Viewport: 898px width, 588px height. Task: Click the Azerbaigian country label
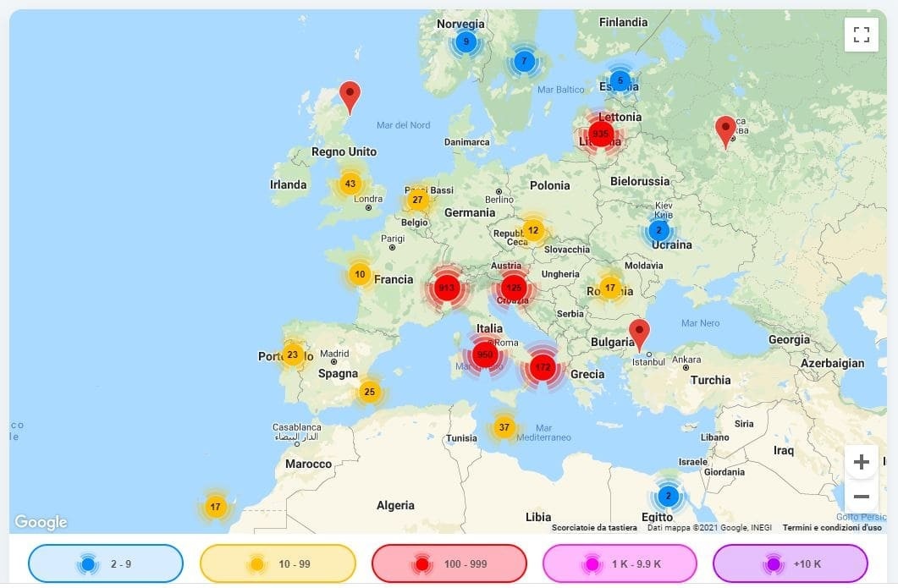point(832,364)
